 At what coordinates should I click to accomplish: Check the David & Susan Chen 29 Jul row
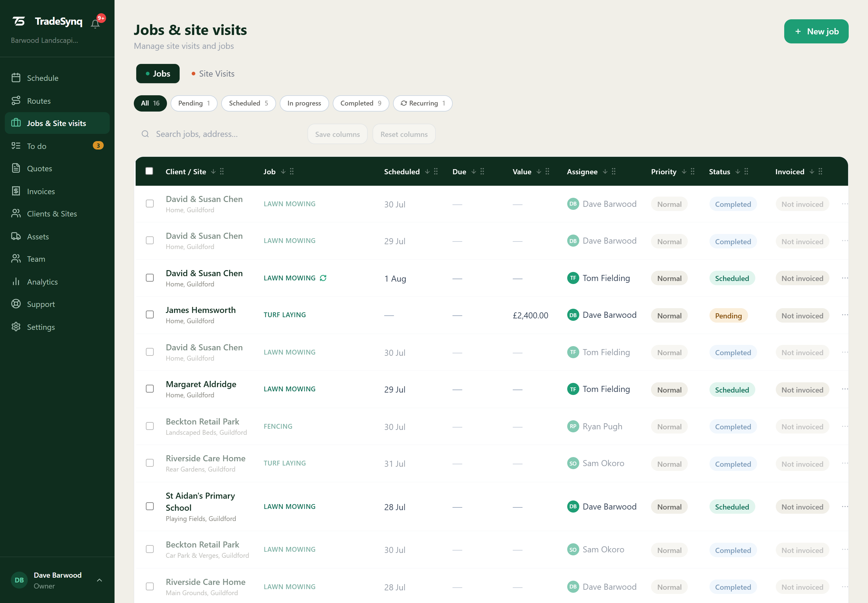pyautogui.click(x=150, y=241)
